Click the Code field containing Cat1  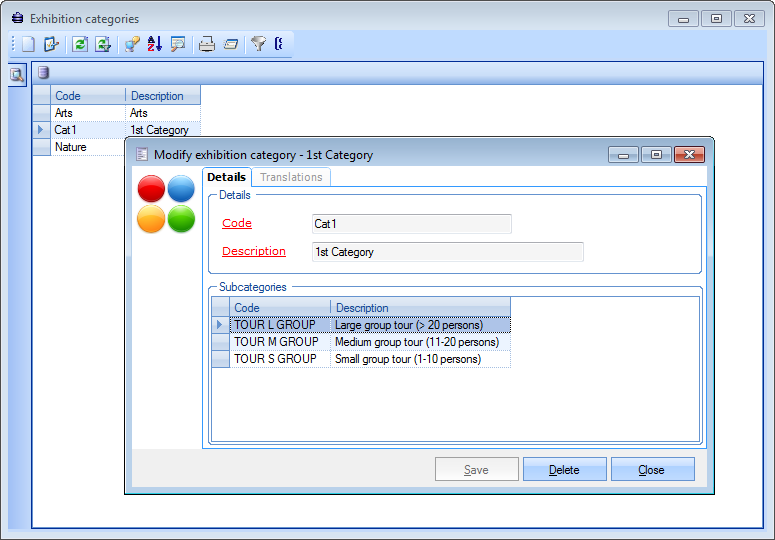pos(411,224)
